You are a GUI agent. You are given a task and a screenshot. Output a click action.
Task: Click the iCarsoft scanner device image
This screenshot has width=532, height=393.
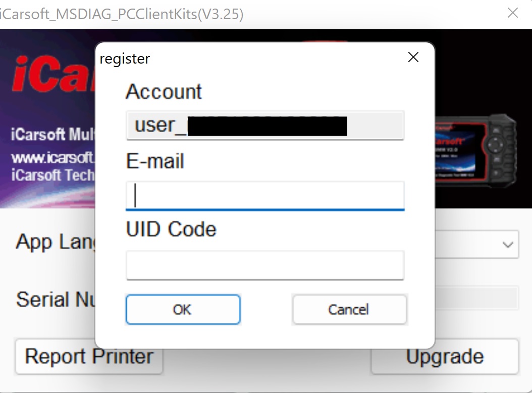pos(475,151)
